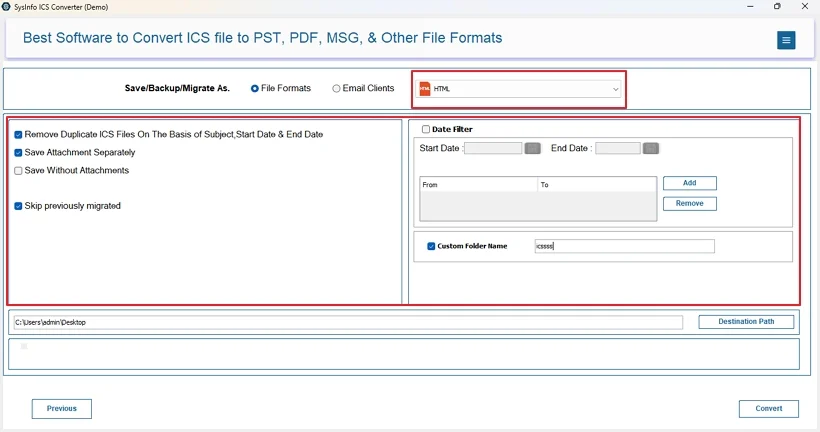Minimize the SysInfo ICS Converter window
820x432 pixels.
750,6
